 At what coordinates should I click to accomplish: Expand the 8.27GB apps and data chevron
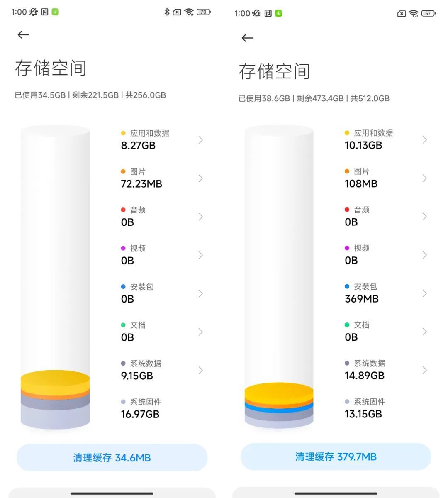[x=201, y=140]
